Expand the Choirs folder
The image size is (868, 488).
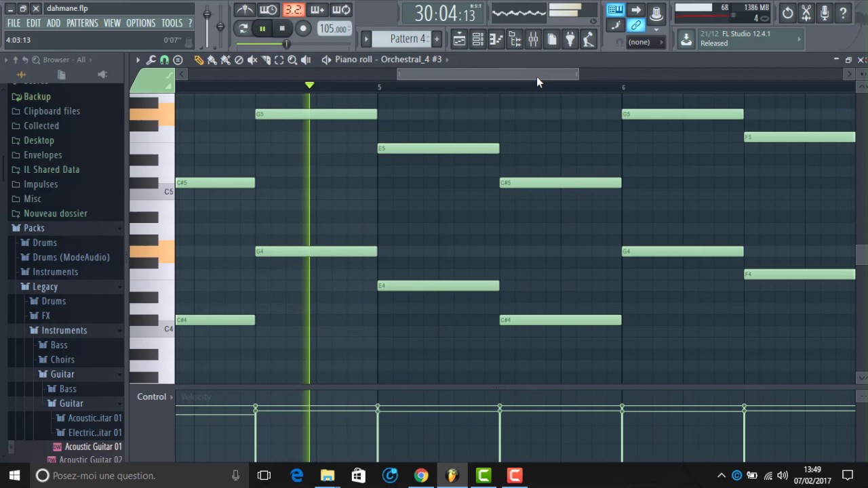(62, 359)
